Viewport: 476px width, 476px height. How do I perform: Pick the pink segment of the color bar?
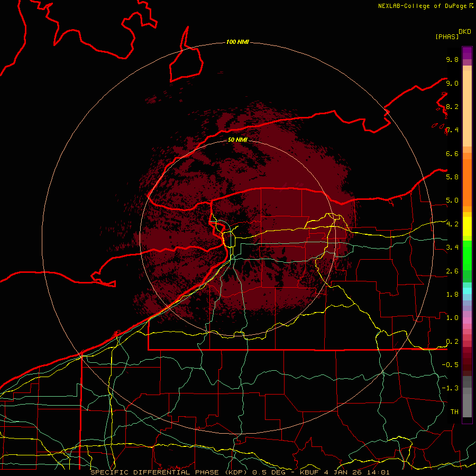click(467, 321)
